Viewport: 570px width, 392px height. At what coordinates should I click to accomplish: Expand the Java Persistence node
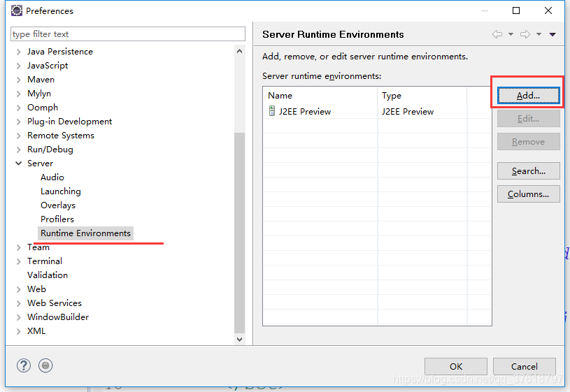tap(19, 52)
